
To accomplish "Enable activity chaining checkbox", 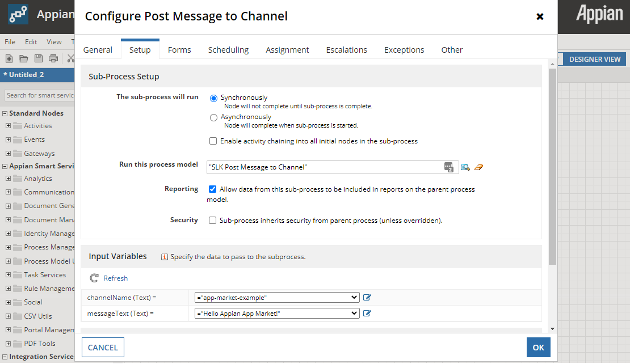I will point(213,141).
